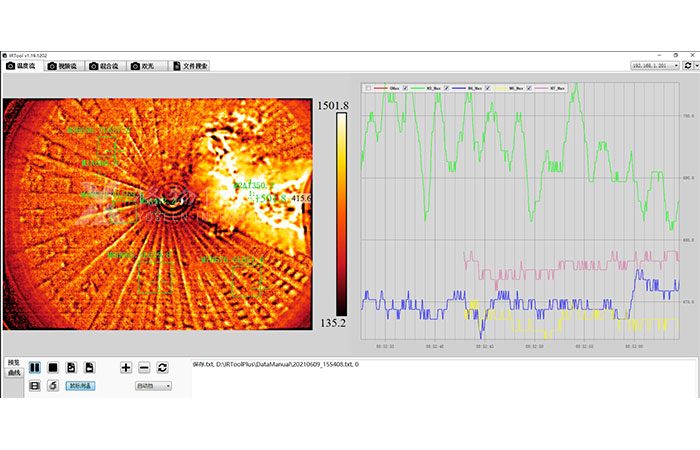Screen dimensions: 700x450
Task: Select the 曲线 curve side tab
Action: 14,373
